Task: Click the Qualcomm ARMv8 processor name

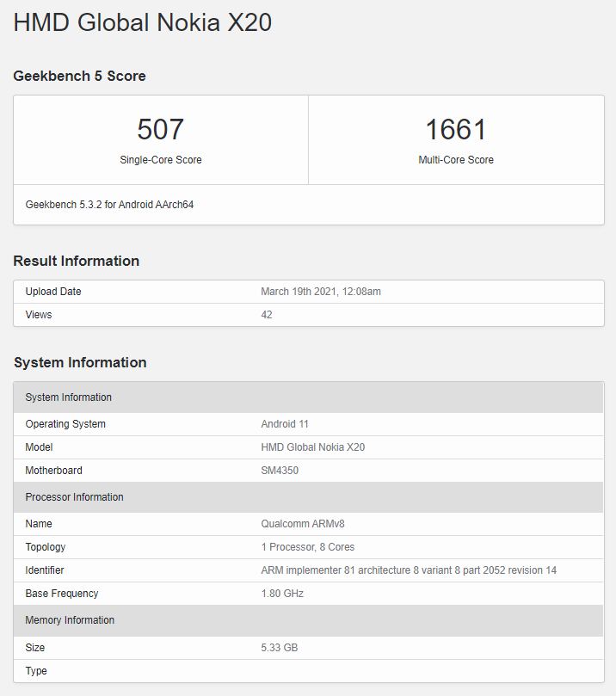Action: tap(303, 524)
